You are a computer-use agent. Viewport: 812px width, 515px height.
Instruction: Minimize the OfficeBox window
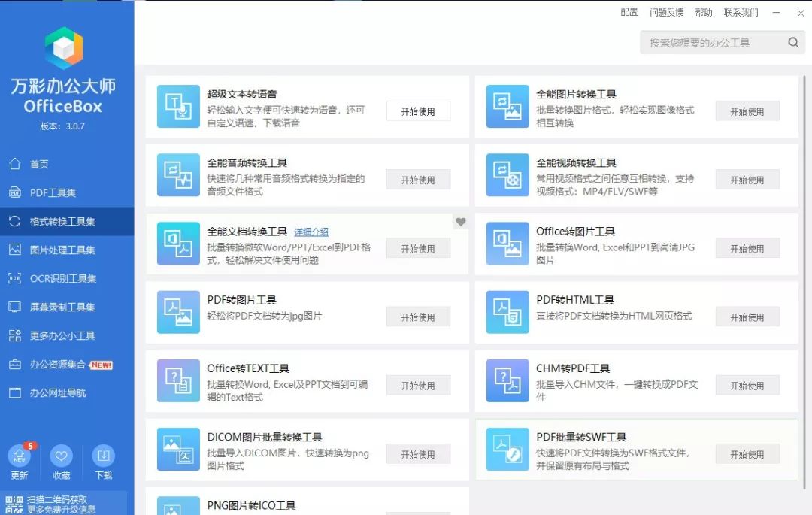776,13
